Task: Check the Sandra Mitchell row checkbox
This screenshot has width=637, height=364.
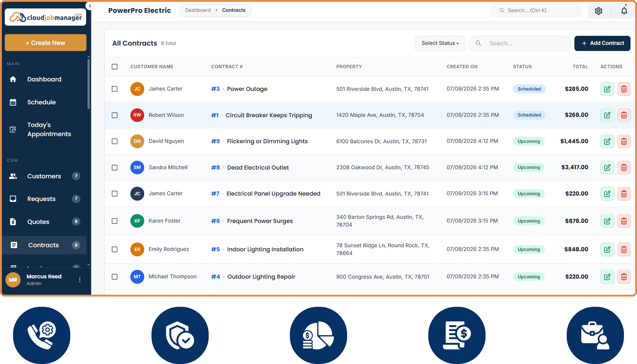Action: 114,168
